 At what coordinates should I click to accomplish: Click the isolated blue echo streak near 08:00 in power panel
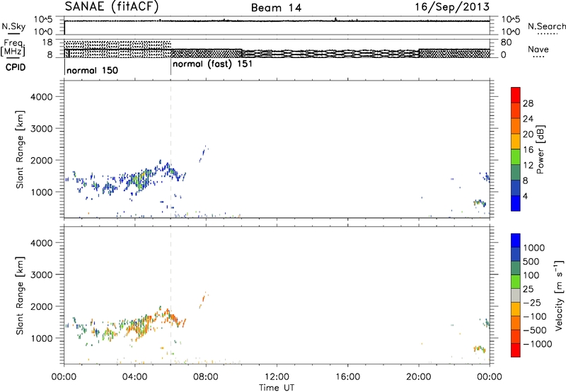pyautogui.click(x=203, y=154)
